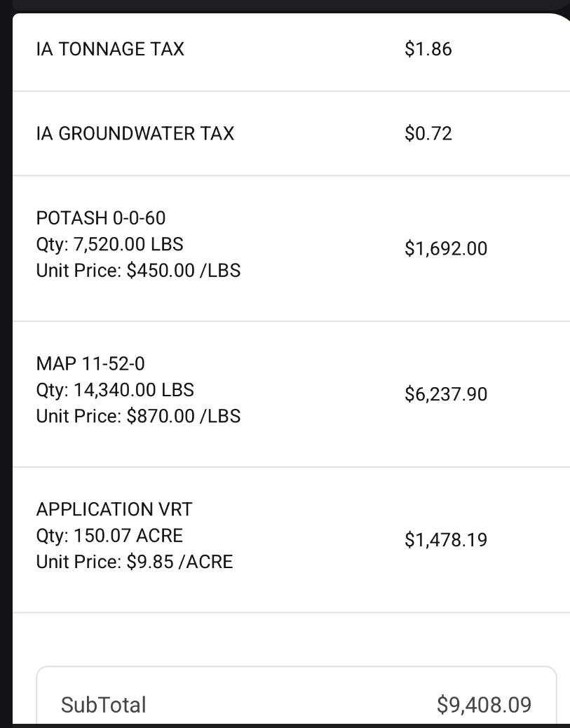570x728 pixels.
Task: Open the MAP 11-52-0 product title
Action: [x=90, y=363]
